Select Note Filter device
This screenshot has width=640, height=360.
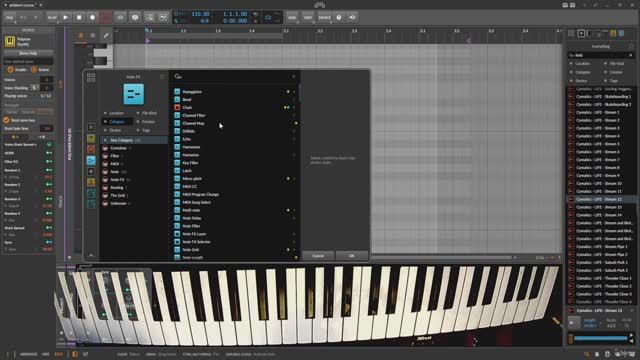[235, 226]
